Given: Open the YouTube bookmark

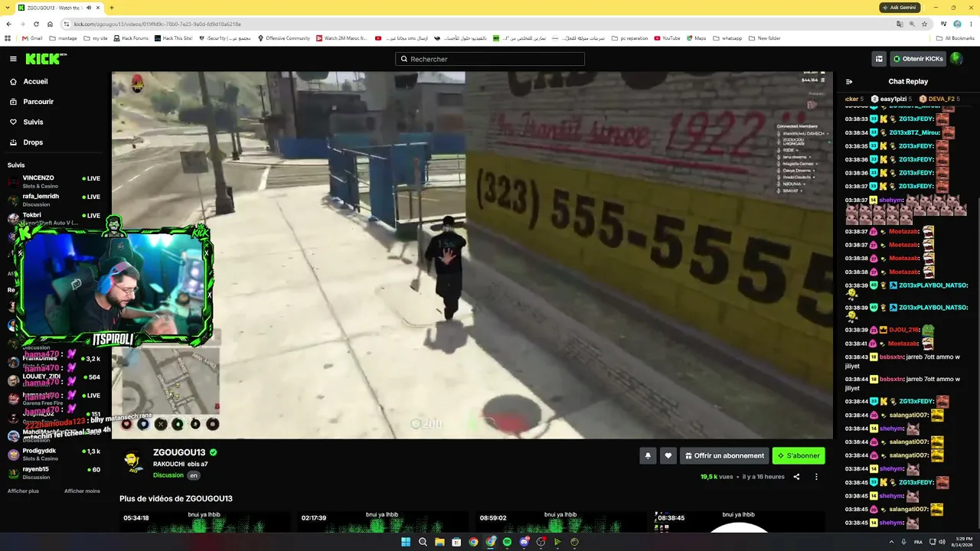Looking at the screenshot, I should 668,38.
